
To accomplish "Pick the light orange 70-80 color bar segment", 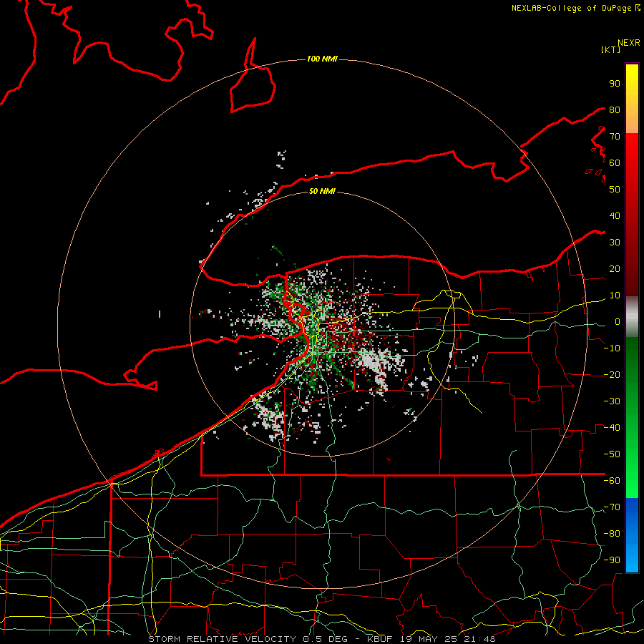I will pyautogui.click(x=632, y=123).
